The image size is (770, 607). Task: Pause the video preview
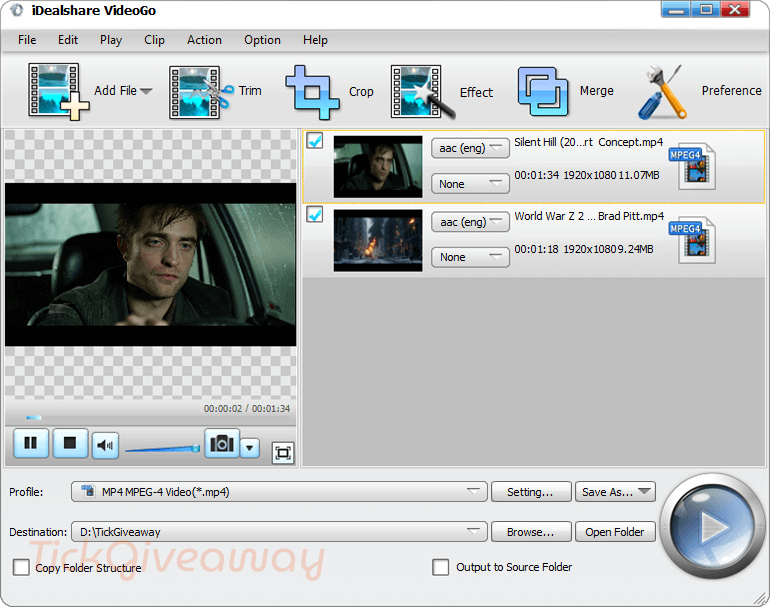31,443
